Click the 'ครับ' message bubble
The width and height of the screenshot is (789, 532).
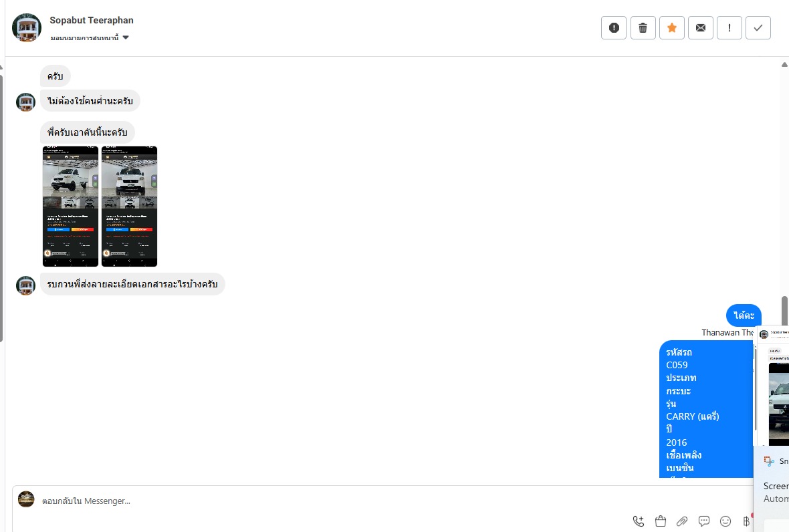pos(55,76)
